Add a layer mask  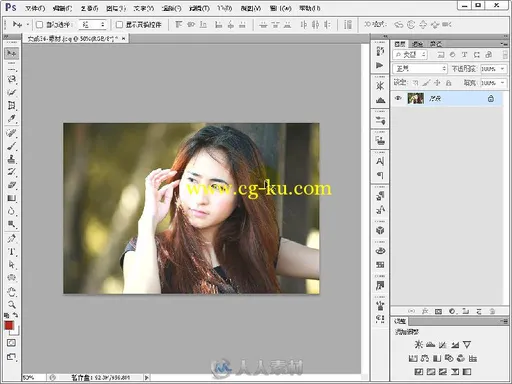click(x=438, y=311)
